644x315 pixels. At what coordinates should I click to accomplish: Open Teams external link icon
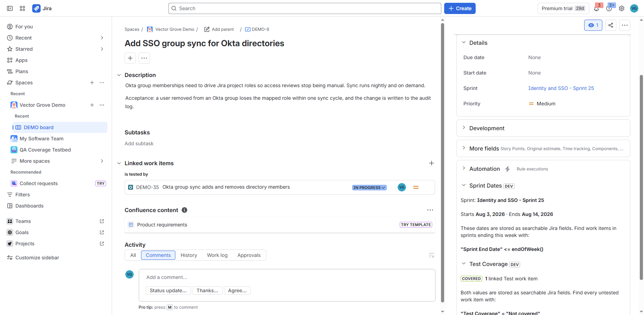click(x=102, y=221)
